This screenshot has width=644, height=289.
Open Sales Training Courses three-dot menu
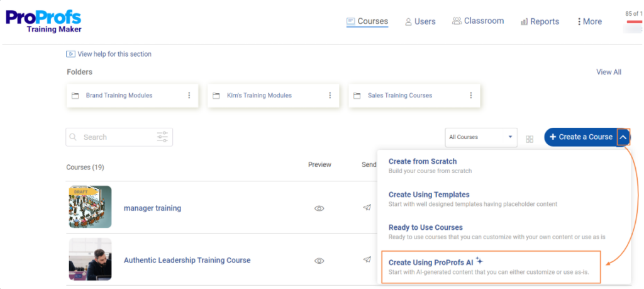[470, 96]
